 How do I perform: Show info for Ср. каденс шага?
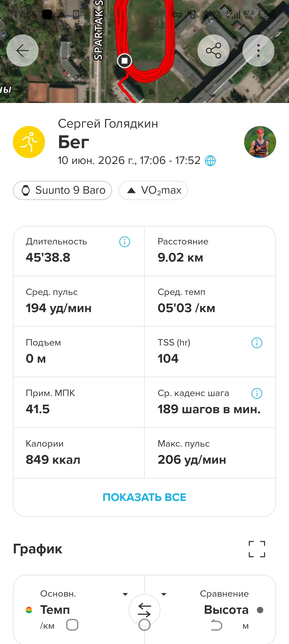point(257,393)
